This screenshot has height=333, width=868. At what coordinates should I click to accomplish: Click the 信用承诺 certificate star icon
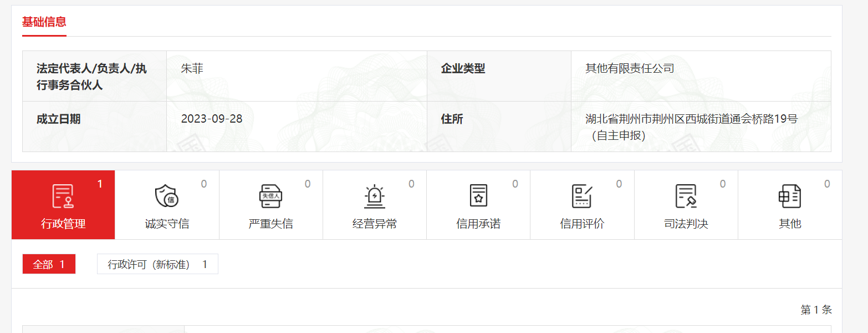478,196
